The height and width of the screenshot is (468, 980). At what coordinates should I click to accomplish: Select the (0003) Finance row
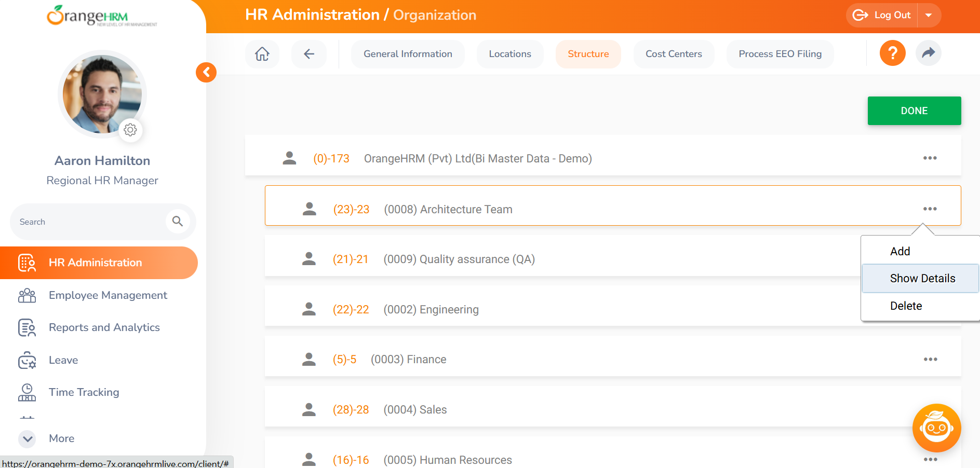click(613, 356)
